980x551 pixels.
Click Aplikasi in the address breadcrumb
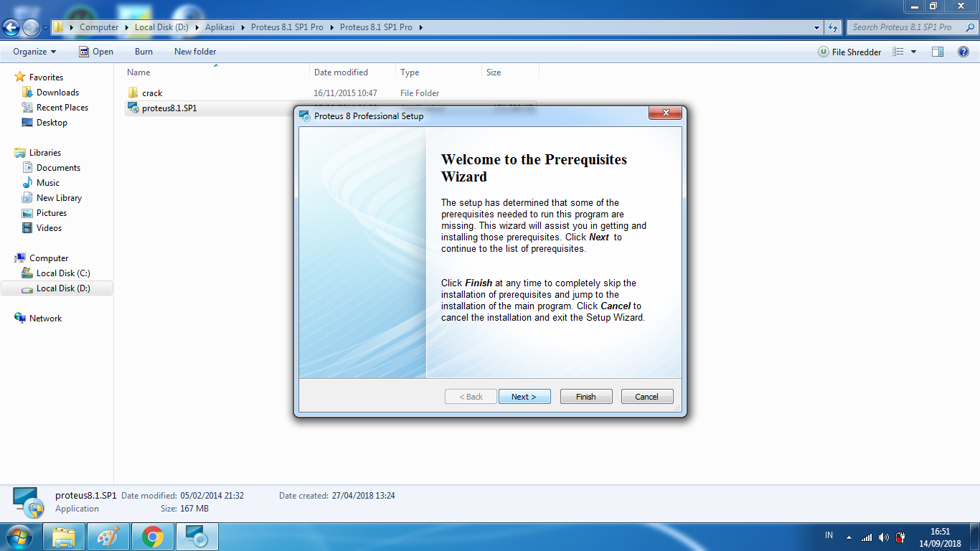click(x=220, y=27)
